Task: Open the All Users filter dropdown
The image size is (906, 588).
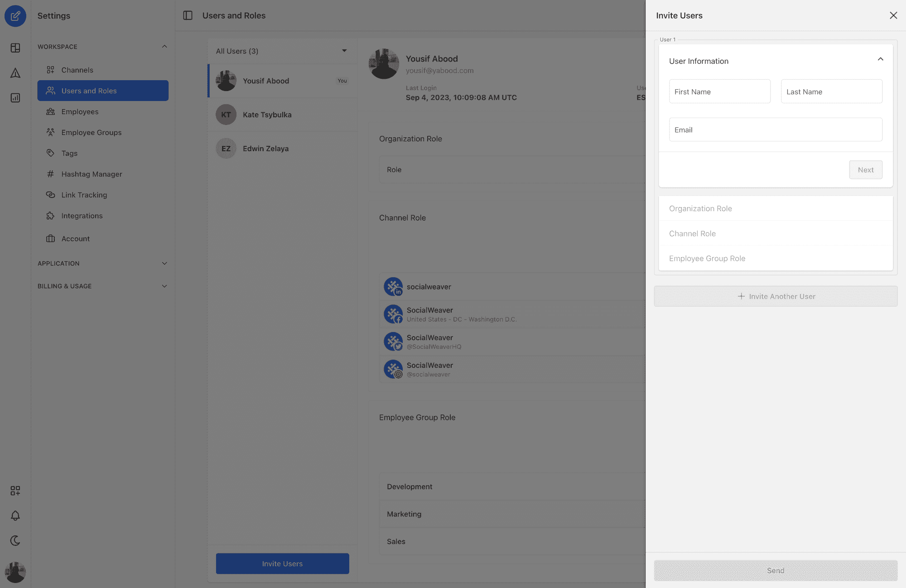Action: [x=282, y=51]
